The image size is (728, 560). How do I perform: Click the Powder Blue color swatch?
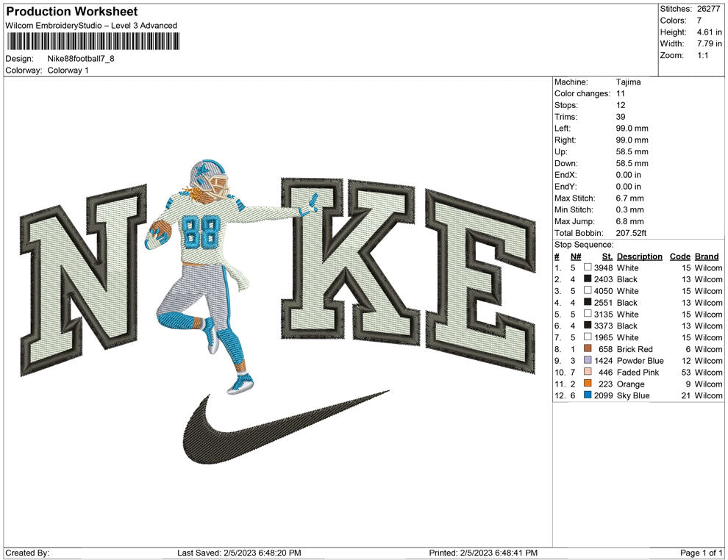[588, 360]
